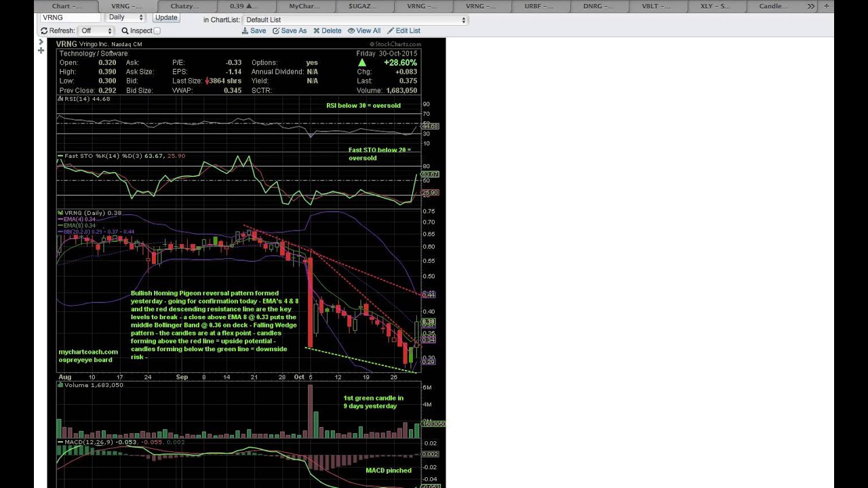Click the Oct label on the date axis
Screen dimensions: 868x488
coord(299,377)
